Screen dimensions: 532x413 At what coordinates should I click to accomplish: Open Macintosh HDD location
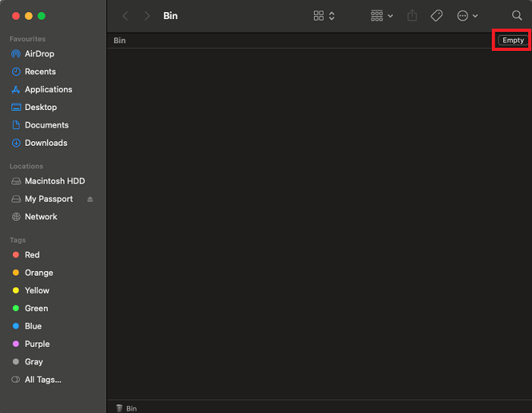[55, 181]
